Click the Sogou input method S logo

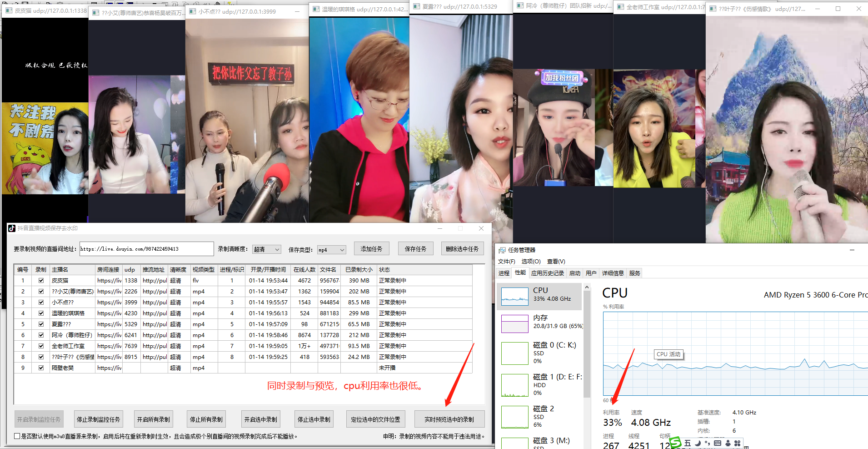(x=675, y=443)
